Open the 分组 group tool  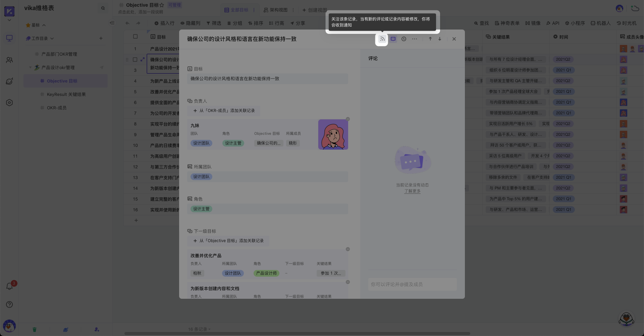[234, 23]
